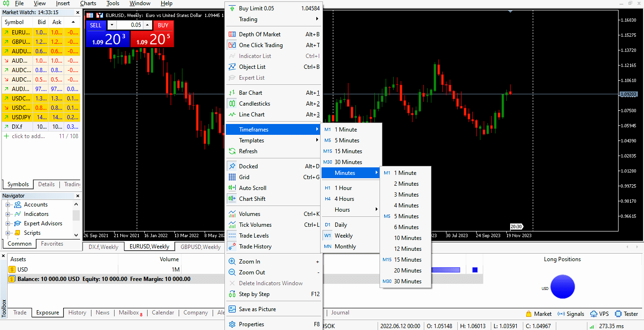Open the Strategy Tester from the status bar

(627, 313)
